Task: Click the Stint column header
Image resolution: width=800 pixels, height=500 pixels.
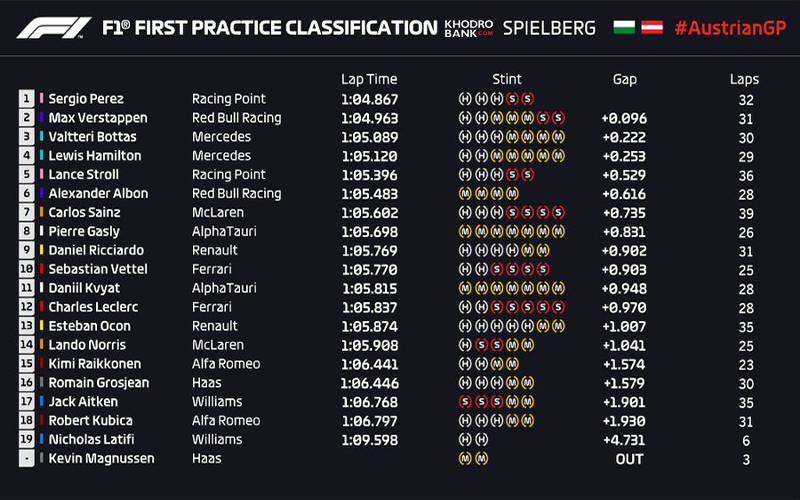Action: (x=507, y=79)
